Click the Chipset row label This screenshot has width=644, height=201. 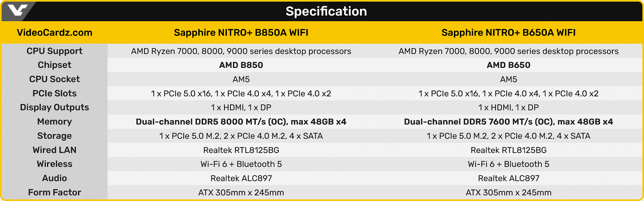click(x=54, y=65)
